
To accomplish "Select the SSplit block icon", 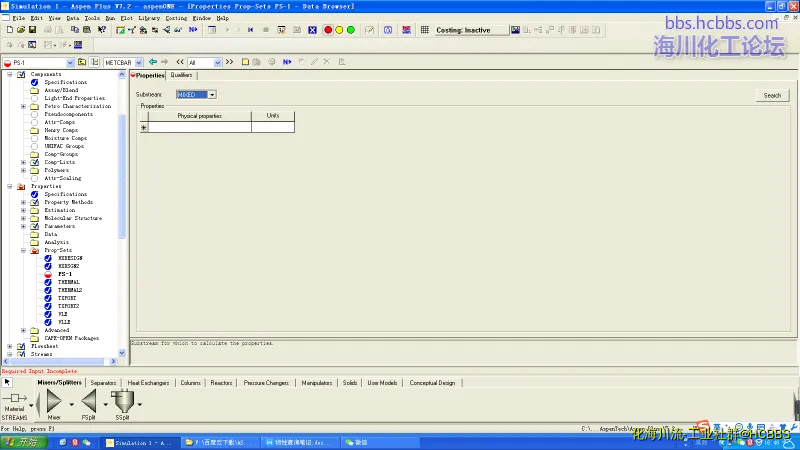I will point(122,401).
